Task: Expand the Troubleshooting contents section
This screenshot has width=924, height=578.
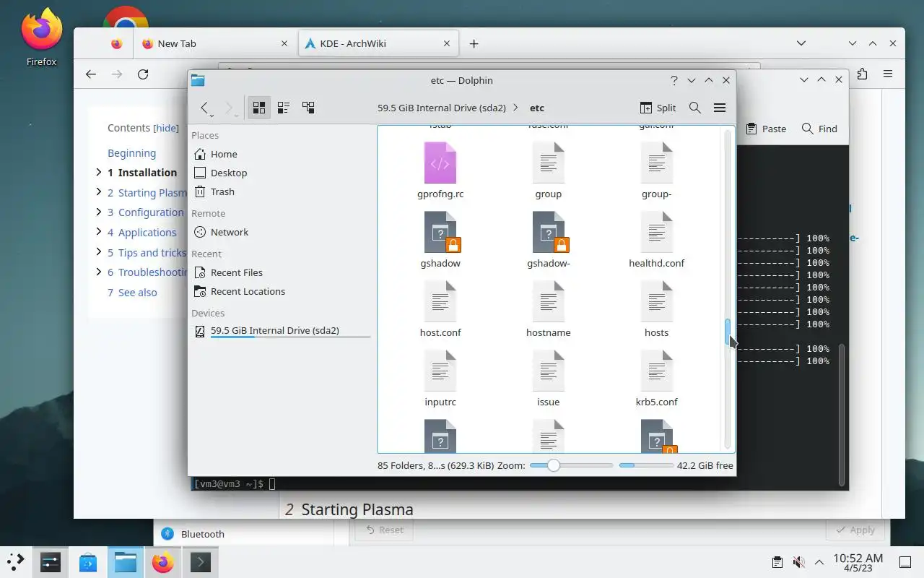Action: click(x=98, y=272)
